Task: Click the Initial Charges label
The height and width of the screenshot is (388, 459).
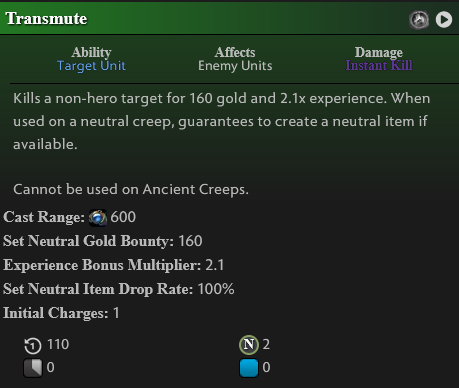Action: click(56, 313)
